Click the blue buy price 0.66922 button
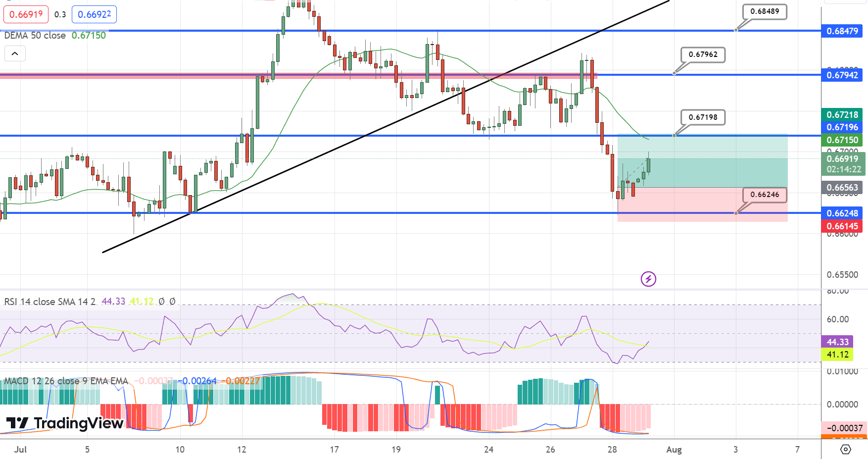The height and width of the screenshot is (459, 868). [94, 14]
